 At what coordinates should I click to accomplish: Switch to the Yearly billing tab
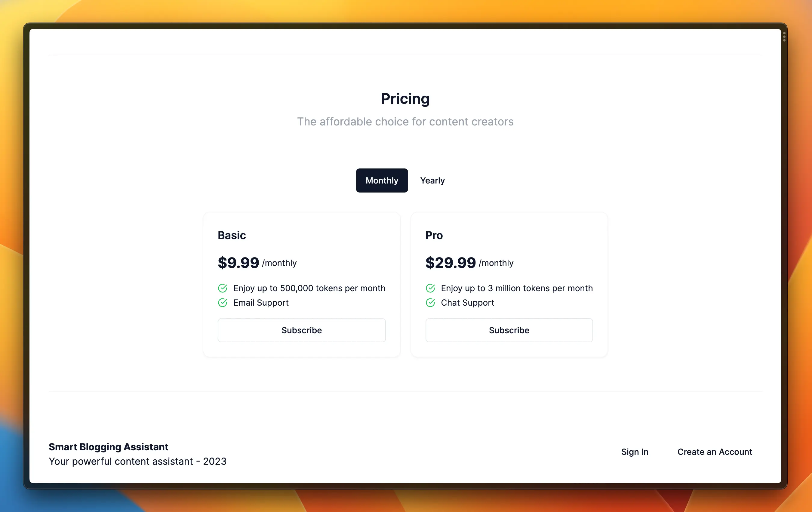(x=432, y=180)
